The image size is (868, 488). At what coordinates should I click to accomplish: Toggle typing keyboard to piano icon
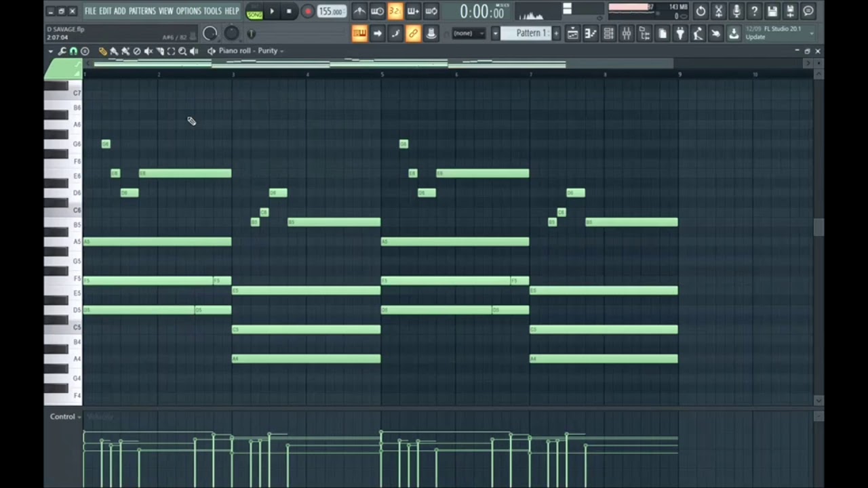click(x=360, y=33)
